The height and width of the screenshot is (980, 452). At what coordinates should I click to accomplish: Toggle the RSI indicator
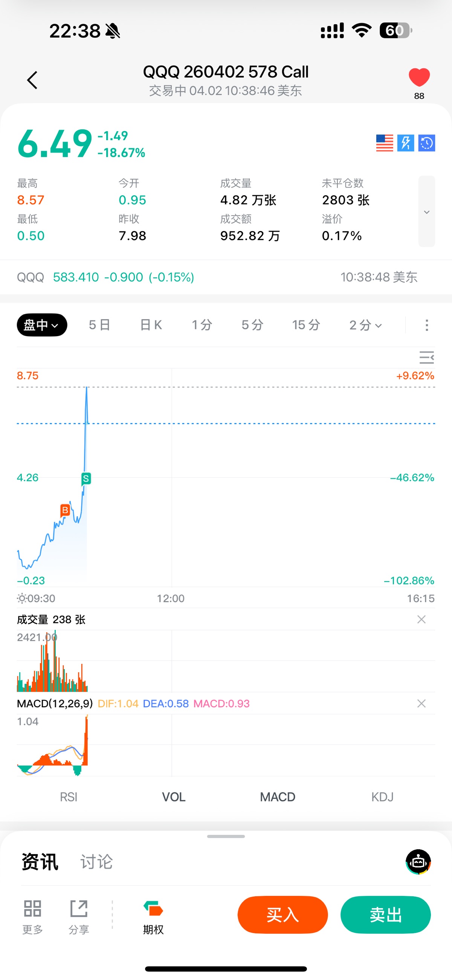coord(69,797)
